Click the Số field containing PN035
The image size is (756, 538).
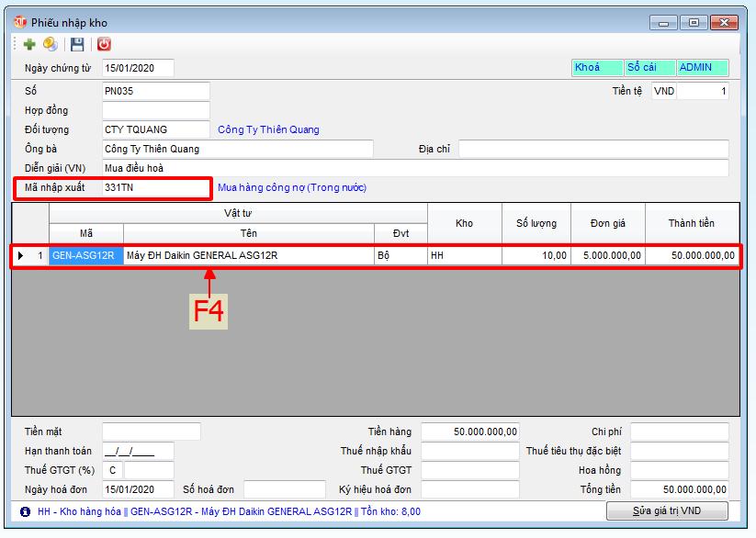tap(155, 91)
